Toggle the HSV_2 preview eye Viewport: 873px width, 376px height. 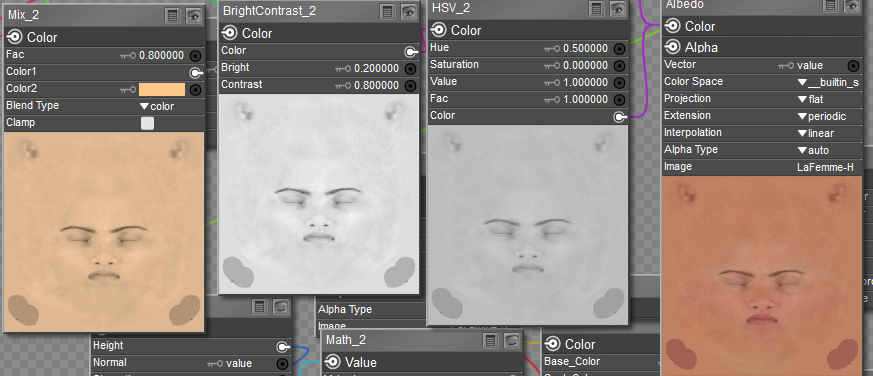point(617,8)
